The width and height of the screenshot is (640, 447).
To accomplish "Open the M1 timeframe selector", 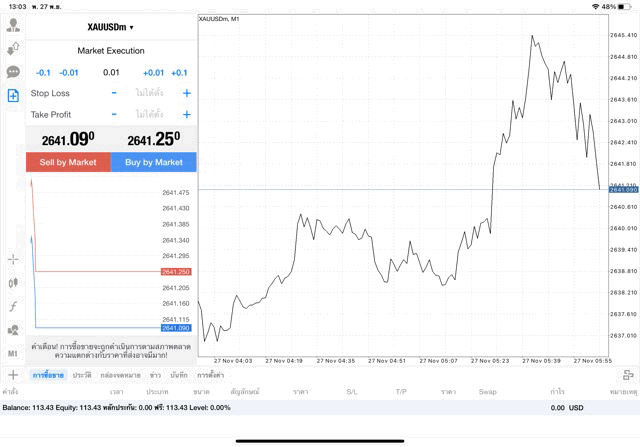I will tap(13, 353).
